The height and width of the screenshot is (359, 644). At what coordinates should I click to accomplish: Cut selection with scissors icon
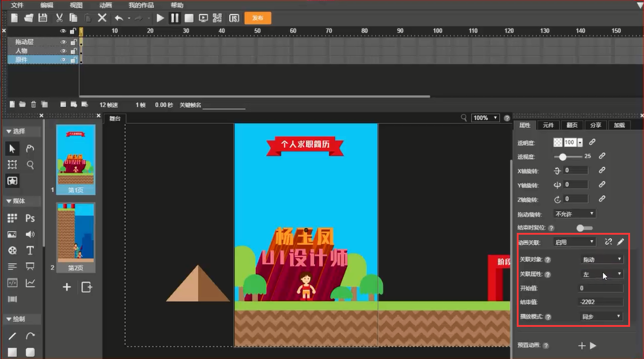tap(59, 18)
